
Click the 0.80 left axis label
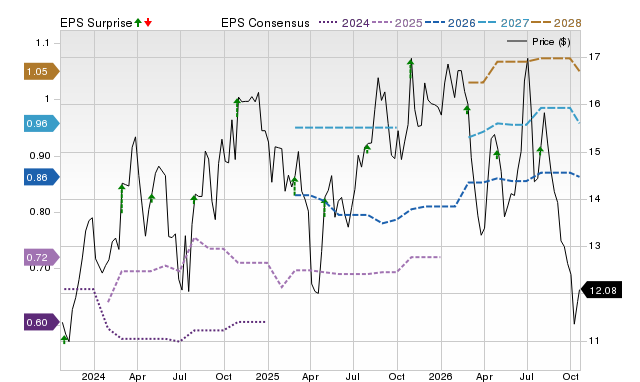pos(40,212)
